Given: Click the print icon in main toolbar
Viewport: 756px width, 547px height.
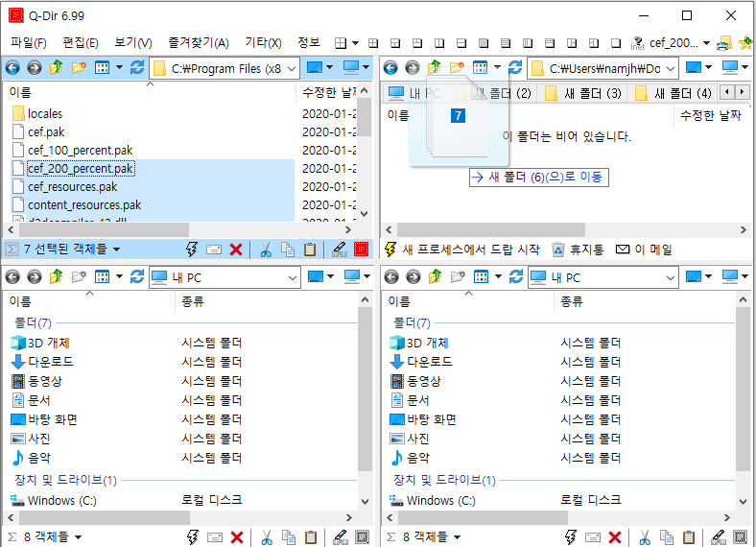Looking at the screenshot, I should click(x=724, y=43).
